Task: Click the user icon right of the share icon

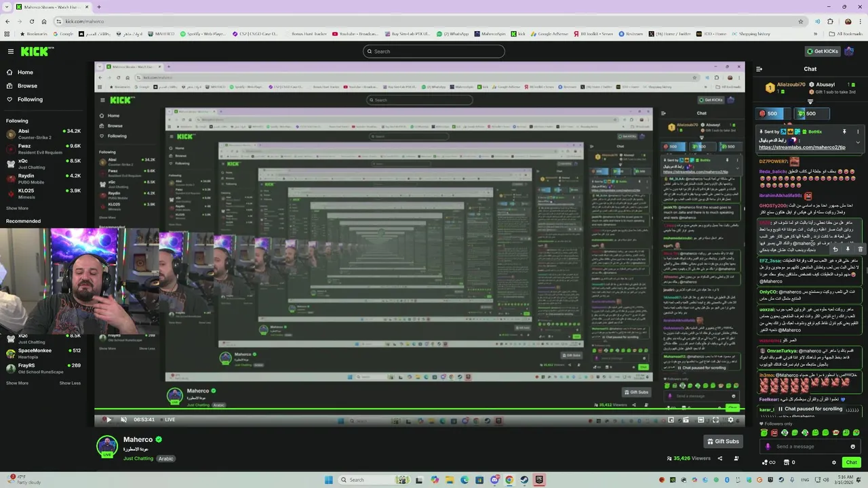Action: point(736,458)
